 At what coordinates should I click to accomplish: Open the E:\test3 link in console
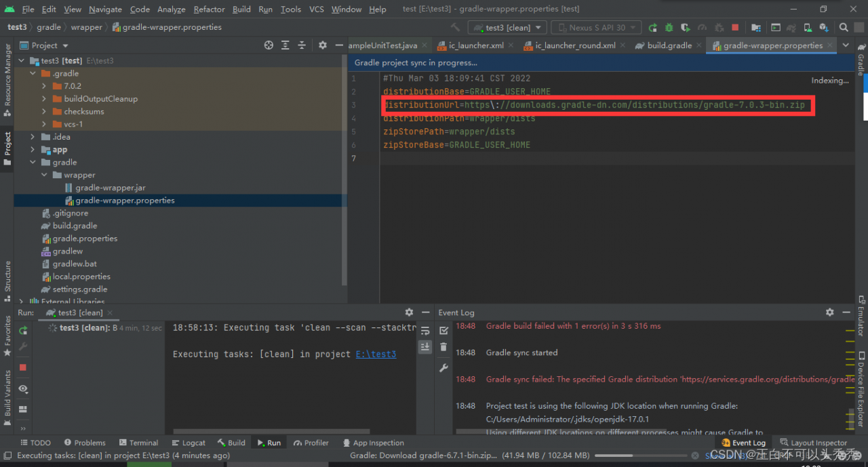(376, 354)
